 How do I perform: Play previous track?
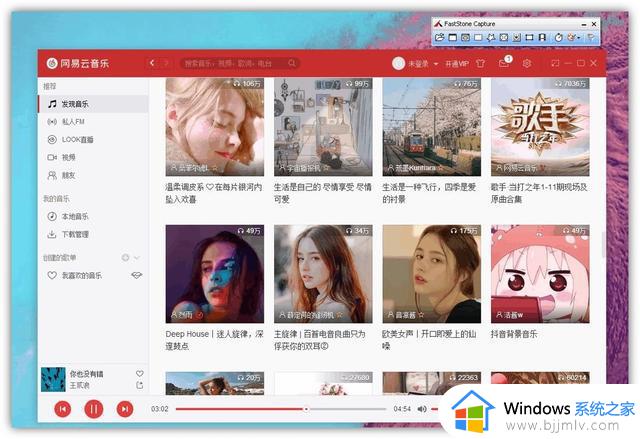[63, 409]
